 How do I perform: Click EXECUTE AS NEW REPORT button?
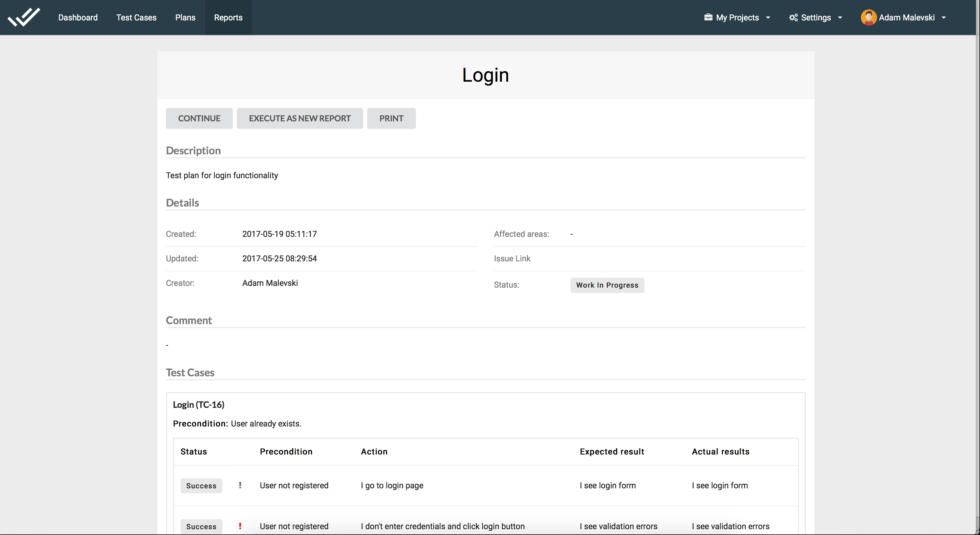300,118
